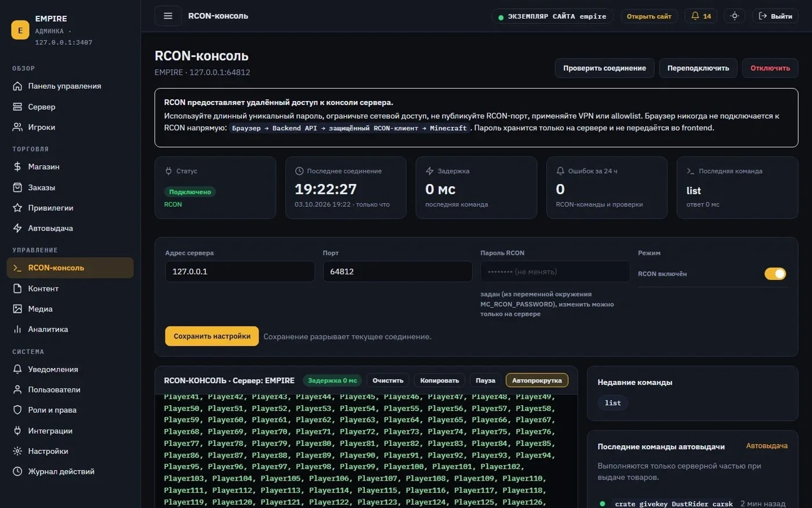Click the Задержка 0 мс console badge

(x=332, y=380)
